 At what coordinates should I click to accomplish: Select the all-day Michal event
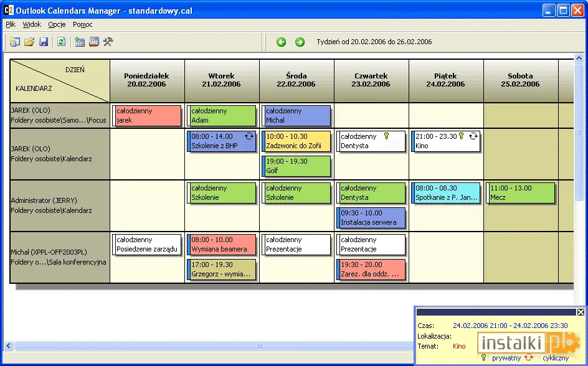click(x=296, y=115)
